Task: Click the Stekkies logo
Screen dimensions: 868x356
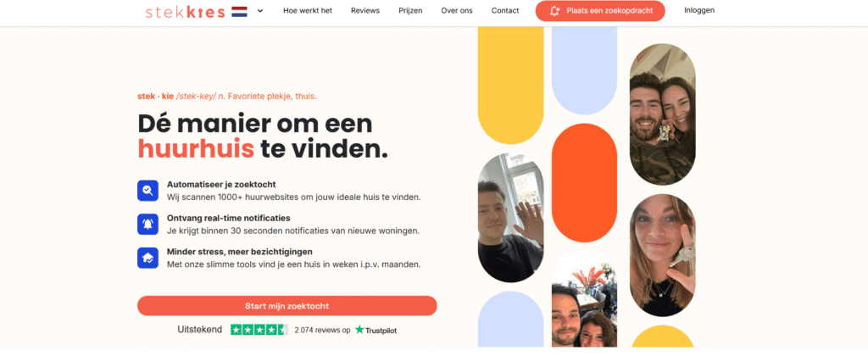Action: click(x=185, y=12)
